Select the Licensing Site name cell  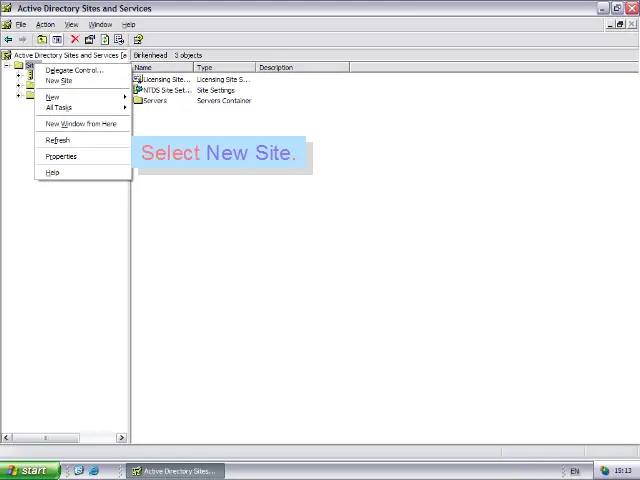point(167,80)
